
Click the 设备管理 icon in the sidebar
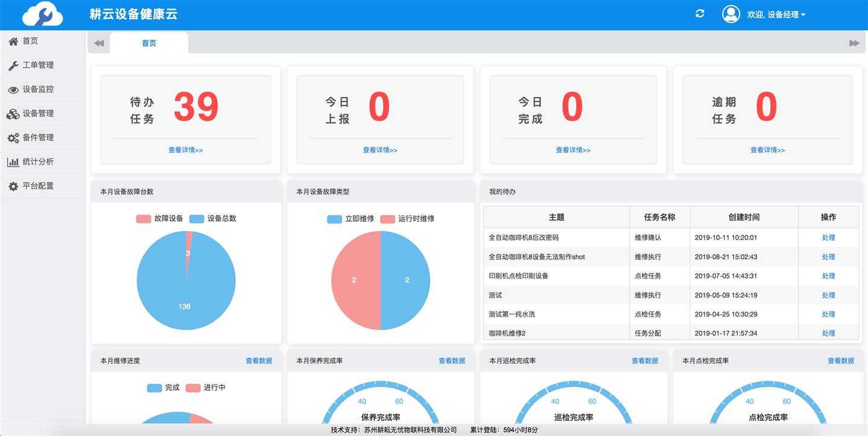coord(13,114)
